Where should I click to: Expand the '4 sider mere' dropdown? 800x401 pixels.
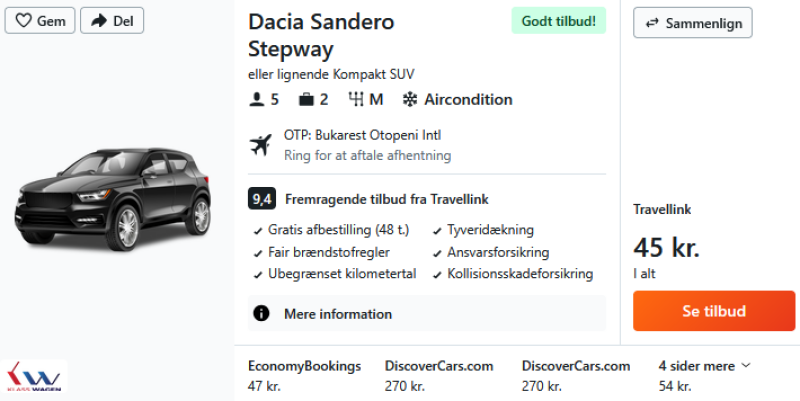[704, 366]
